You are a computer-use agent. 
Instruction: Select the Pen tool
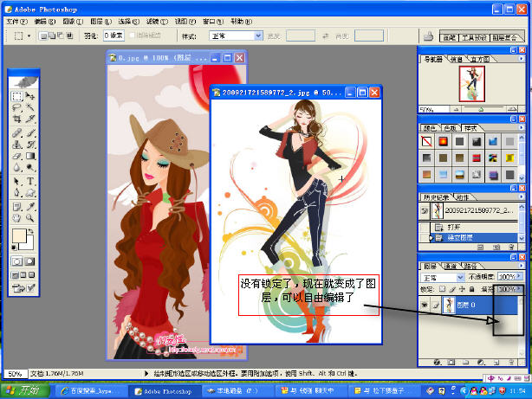pos(17,192)
